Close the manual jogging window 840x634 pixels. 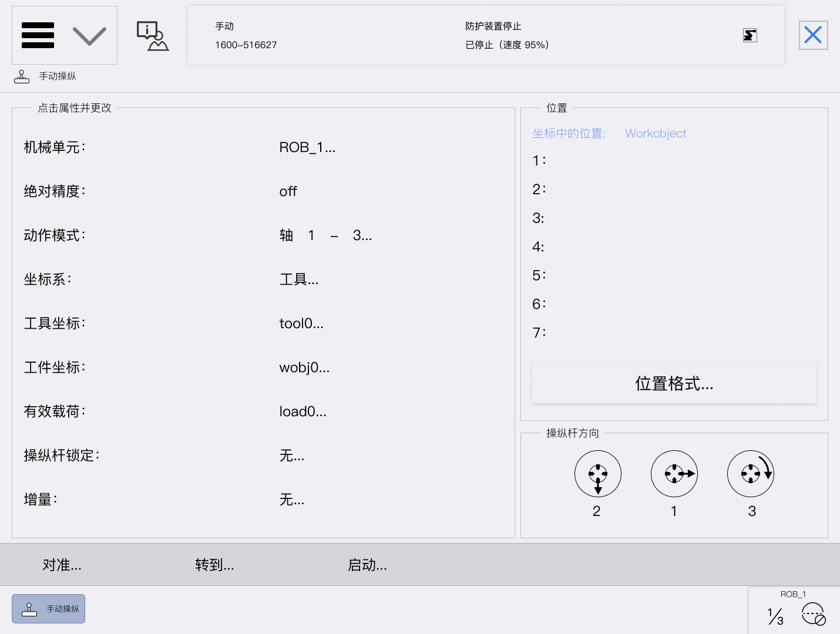(813, 35)
